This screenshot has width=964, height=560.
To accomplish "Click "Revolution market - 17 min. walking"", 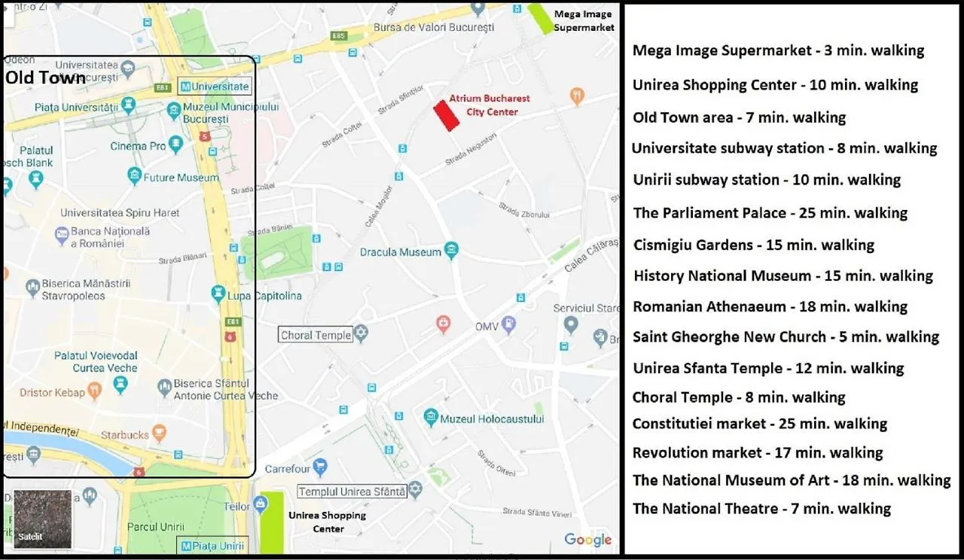I will [758, 452].
